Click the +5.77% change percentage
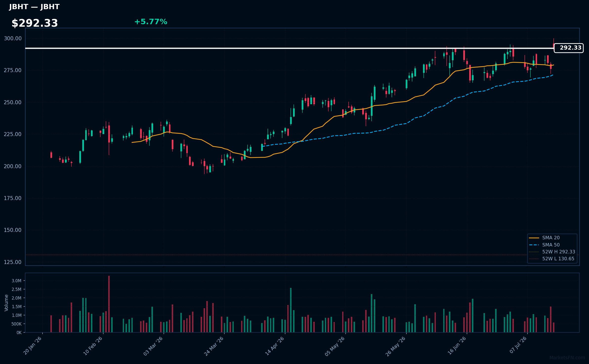The image size is (589, 364). 151,22
